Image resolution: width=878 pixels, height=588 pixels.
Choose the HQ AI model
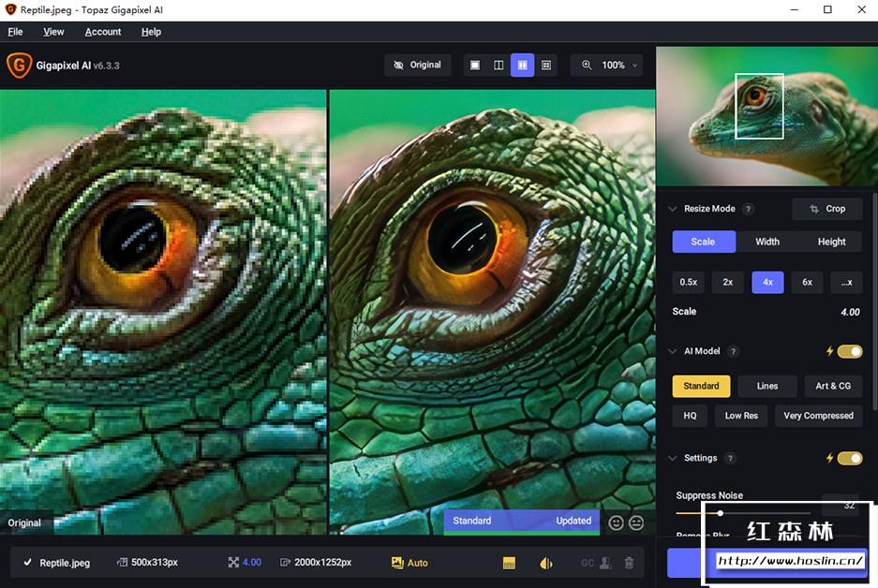[690, 416]
